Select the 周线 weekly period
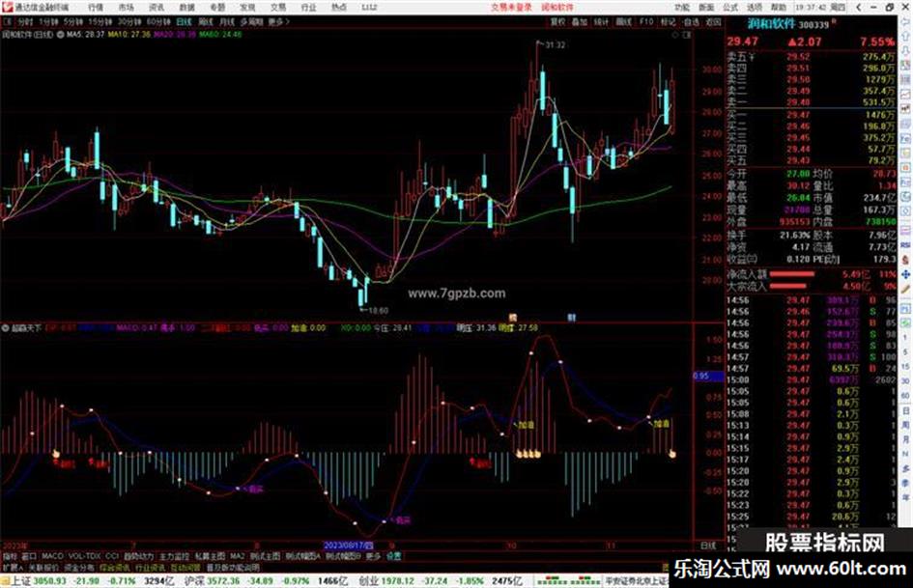913x588 pixels. point(206,21)
